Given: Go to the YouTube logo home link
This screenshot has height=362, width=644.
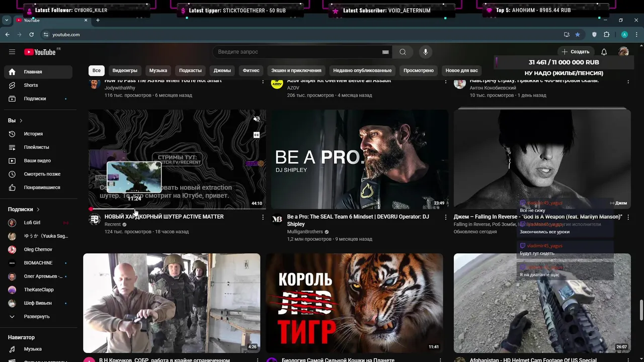Looking at the screenshot, I should [40, 52].
